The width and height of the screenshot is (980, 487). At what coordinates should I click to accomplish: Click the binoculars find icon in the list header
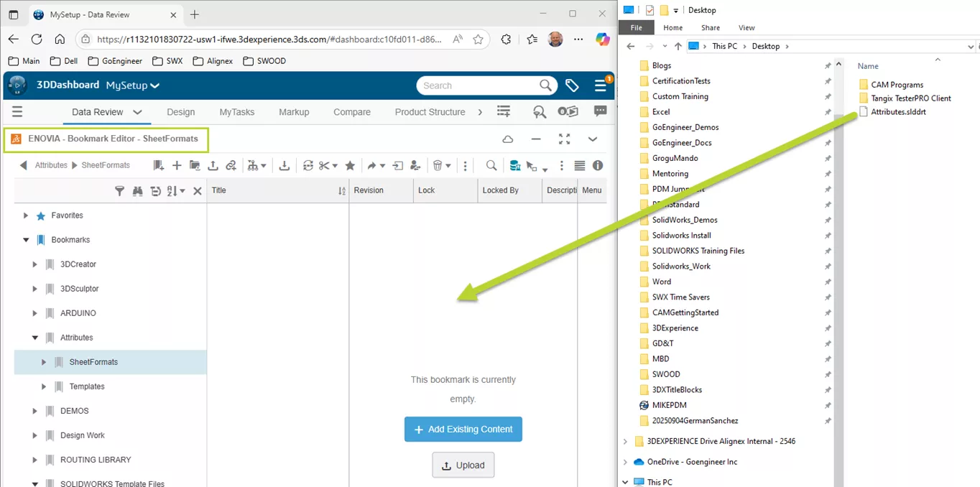pos(137,190)
